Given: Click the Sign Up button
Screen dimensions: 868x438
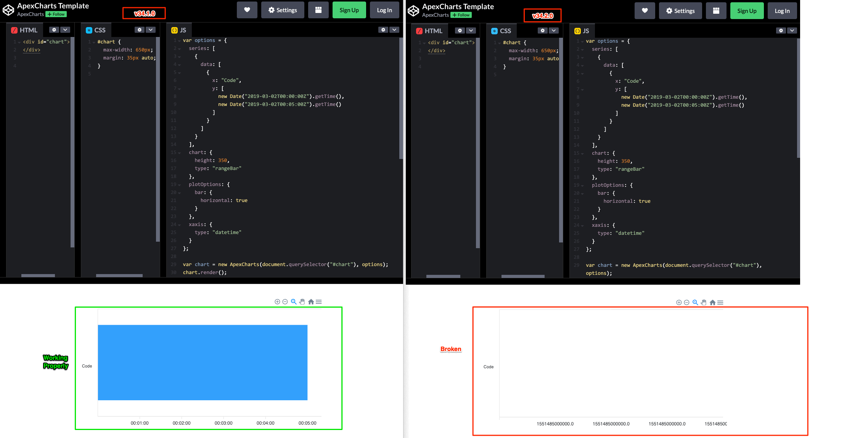Looking at the screenshot, I should [349, 10].
